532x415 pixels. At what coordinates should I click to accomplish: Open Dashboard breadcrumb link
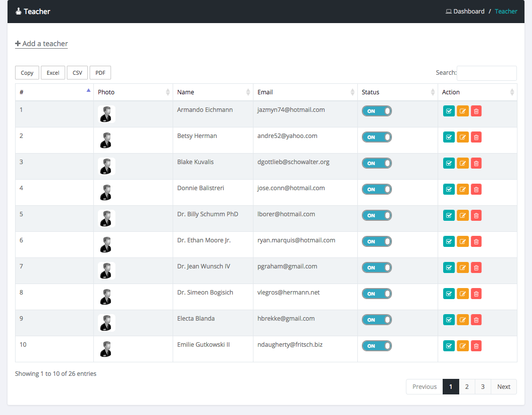pos(469,12)
